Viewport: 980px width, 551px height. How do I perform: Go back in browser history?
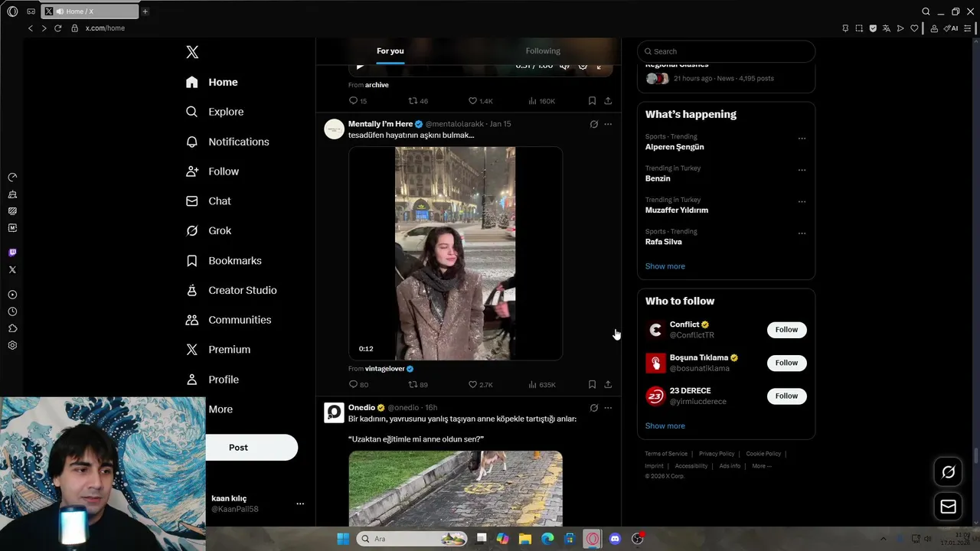31,28
